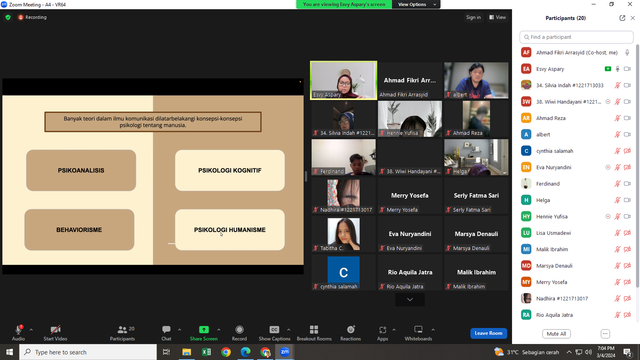The image size is (640, 360).
Task: Open Task View on taskbar
Action: coord(167,352)
